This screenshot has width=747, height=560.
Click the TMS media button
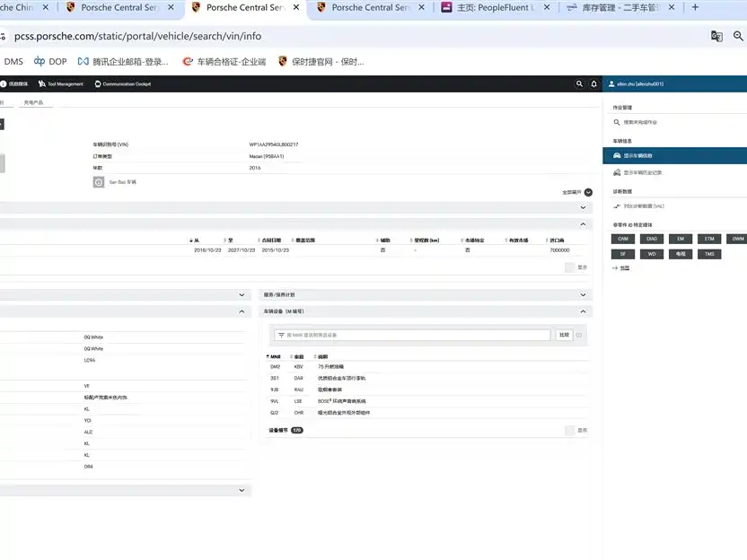point(709,254)
